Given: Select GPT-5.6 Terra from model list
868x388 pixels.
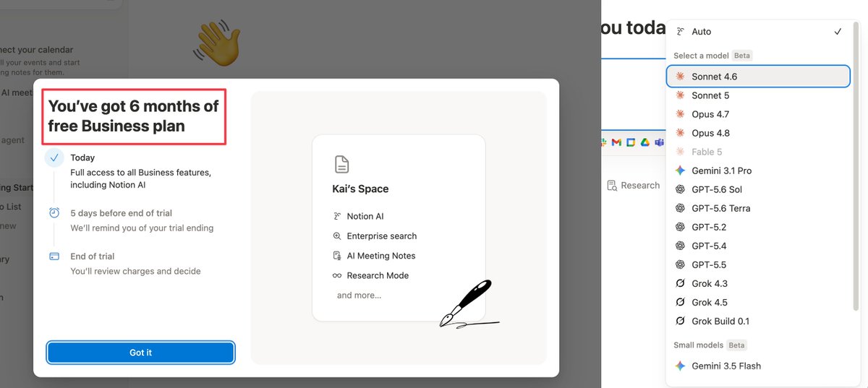Looking at the screenshot, I should tap(757, 208).
